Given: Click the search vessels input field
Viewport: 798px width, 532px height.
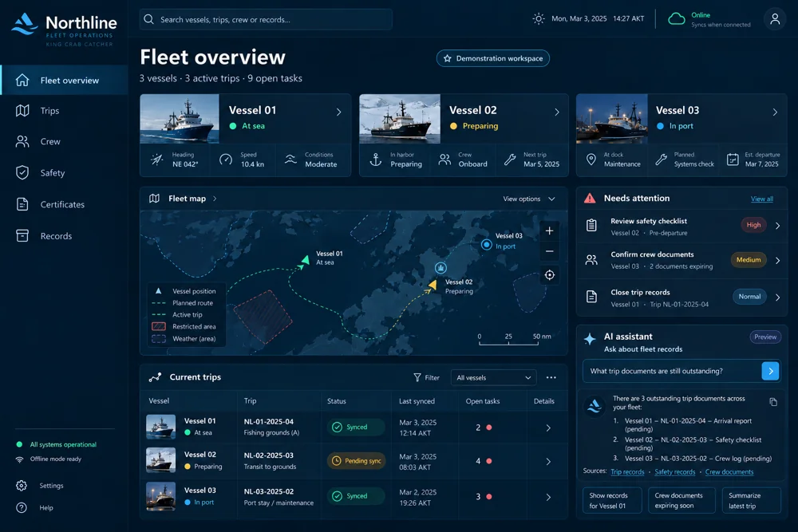Looking at the screenshot, I should click(x=266, y=19).
